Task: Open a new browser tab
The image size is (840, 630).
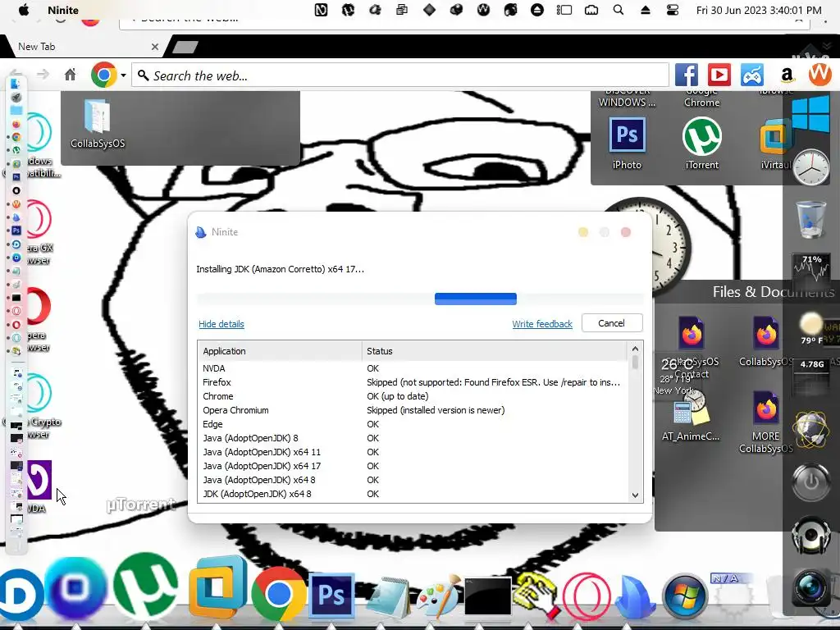Action: pos(185,47)
